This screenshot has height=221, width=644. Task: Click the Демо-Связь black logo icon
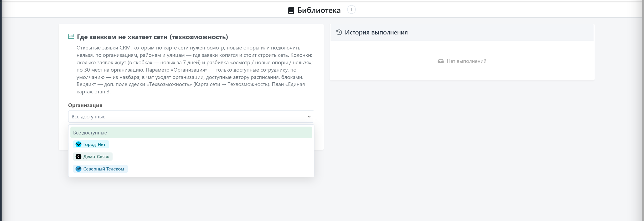(79, 157)
